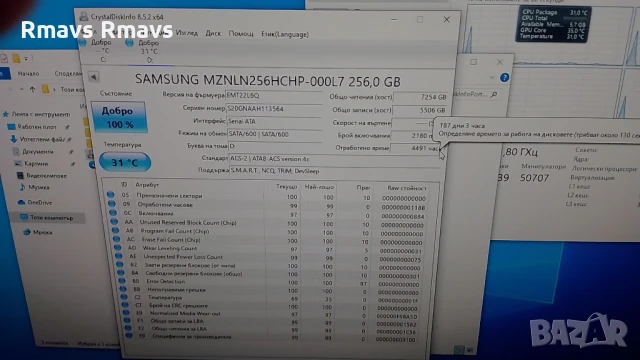The image size is (640, 360).
Task: Click search magnifier in background Explorer window
Action: click(x=494, y=94)
